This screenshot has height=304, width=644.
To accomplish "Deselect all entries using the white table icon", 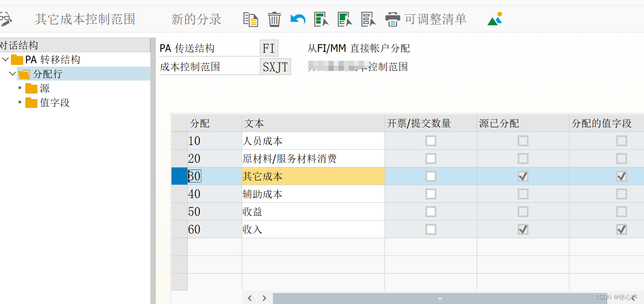I will click(x=368, y=19).
